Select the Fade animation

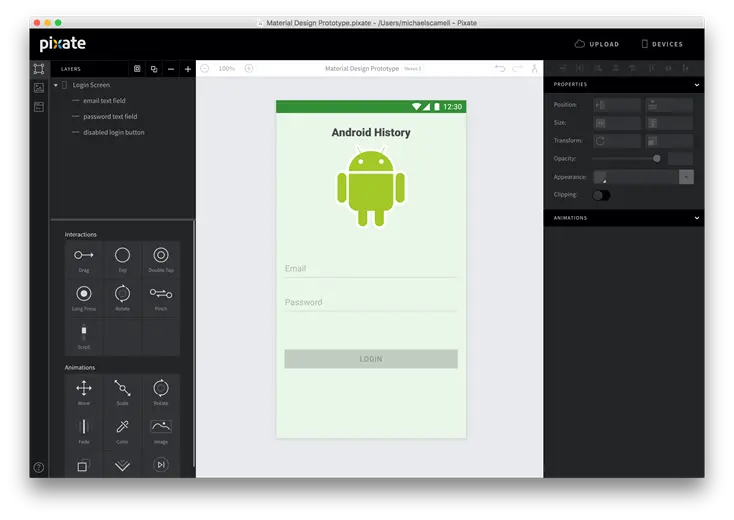[x=84, y=431]
